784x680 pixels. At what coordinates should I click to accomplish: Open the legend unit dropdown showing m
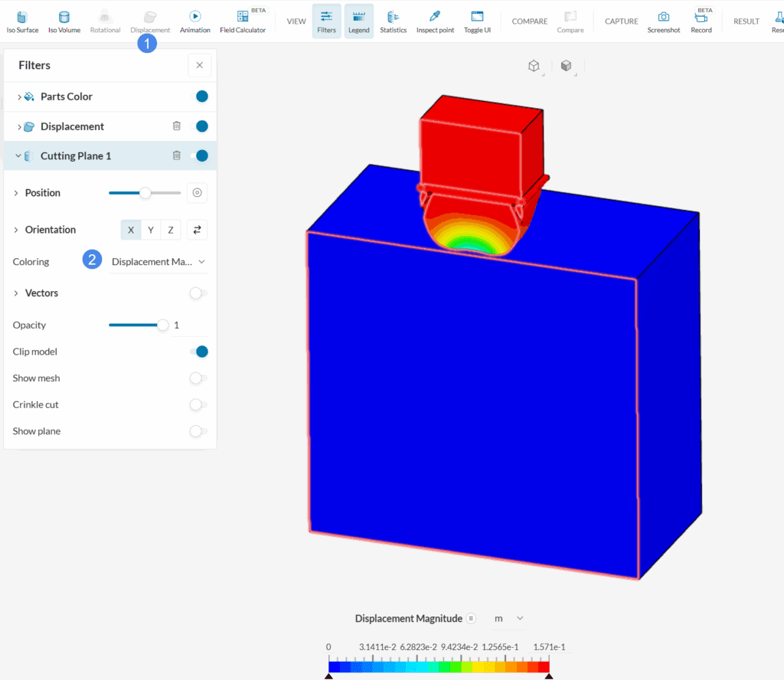pos(507,618)
